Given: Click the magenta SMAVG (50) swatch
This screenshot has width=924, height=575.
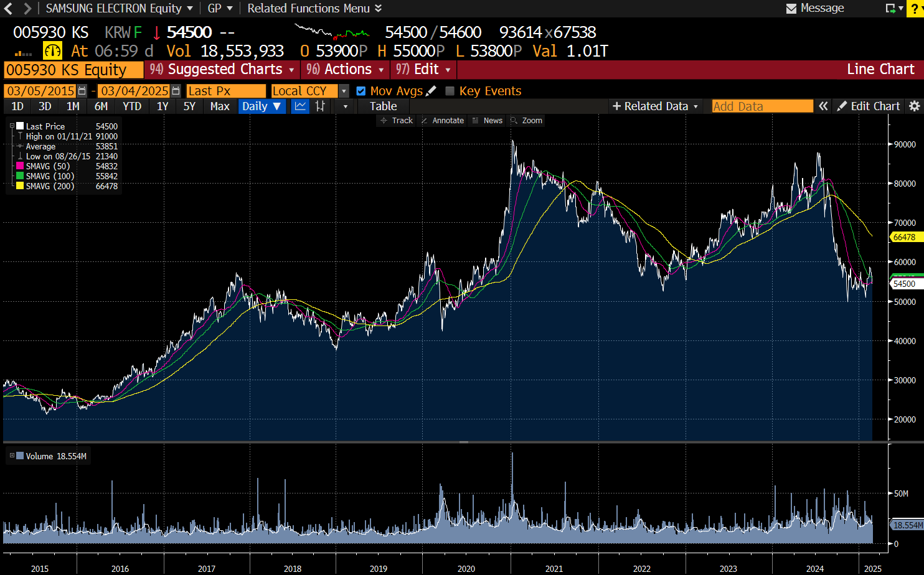Looking at the screenshot, I should 20,166.
